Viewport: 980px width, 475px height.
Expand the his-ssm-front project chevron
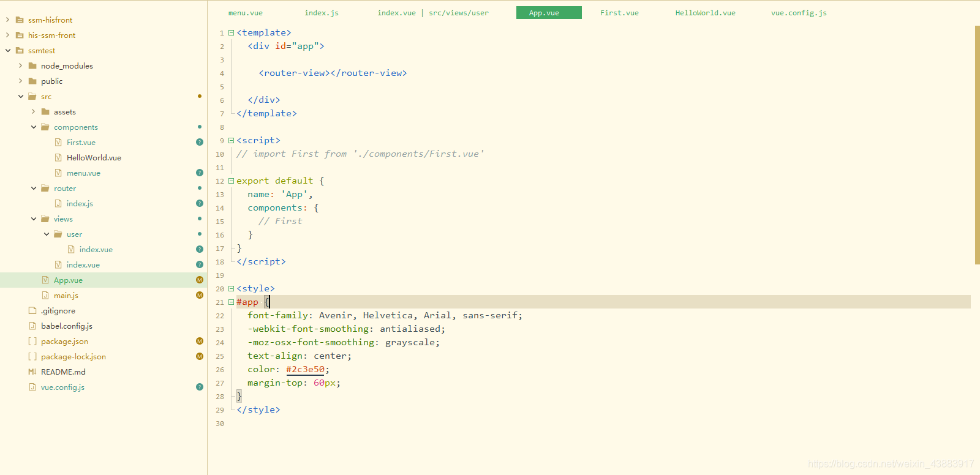point(7,36)
